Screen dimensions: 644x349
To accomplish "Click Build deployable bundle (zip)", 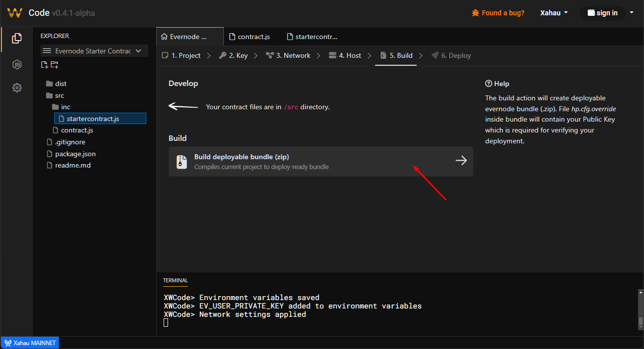I will click(321, 161).
